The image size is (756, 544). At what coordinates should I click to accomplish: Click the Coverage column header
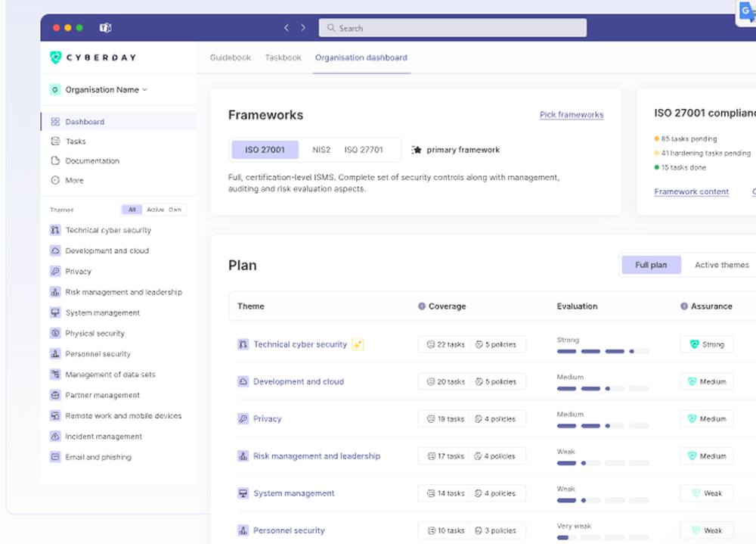click(447, 306)
